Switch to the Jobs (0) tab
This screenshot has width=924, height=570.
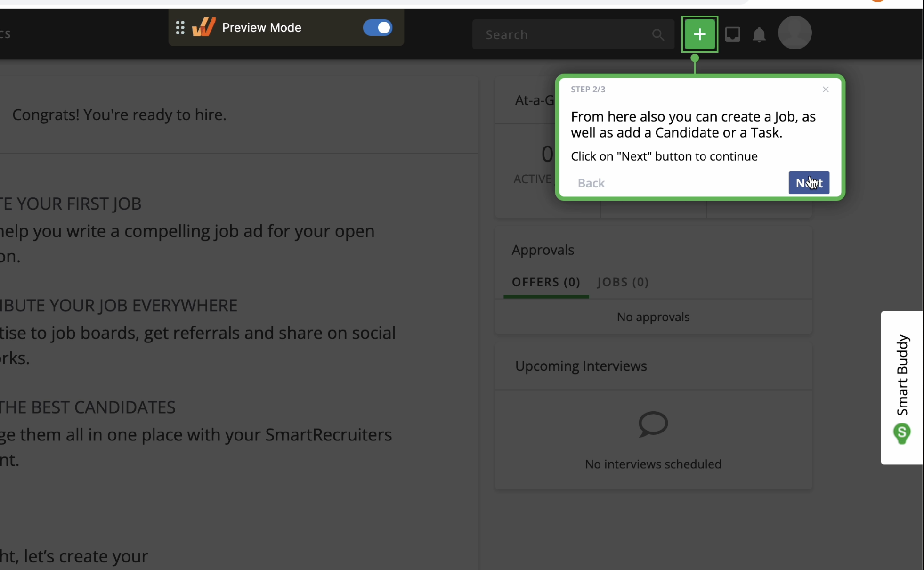point(623,282)
